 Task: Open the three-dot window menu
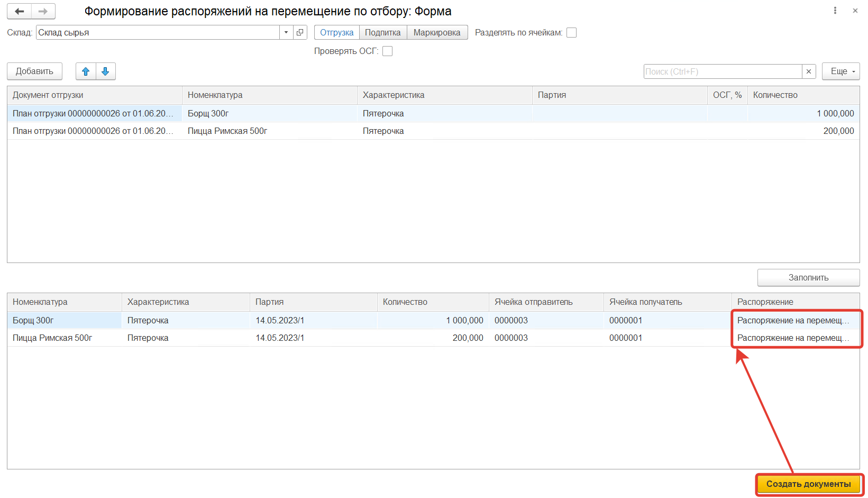(835, 11)
